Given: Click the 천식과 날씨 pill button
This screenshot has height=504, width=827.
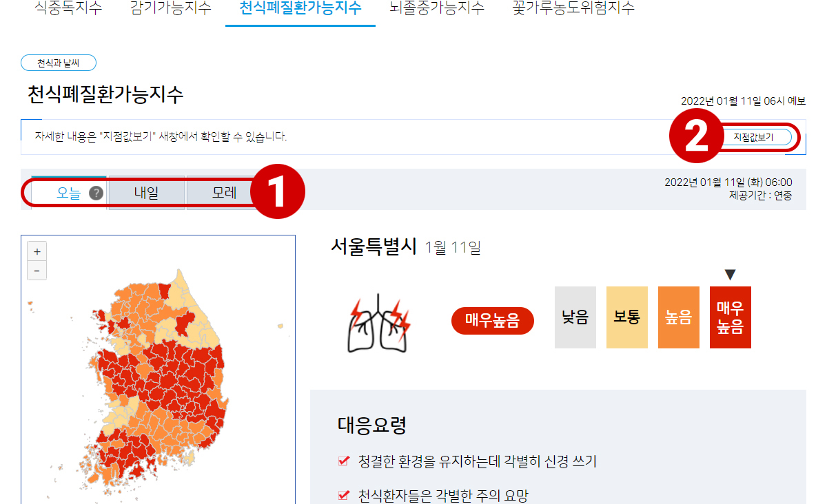Looking at the screenshot, I should [x=59, y=63].
